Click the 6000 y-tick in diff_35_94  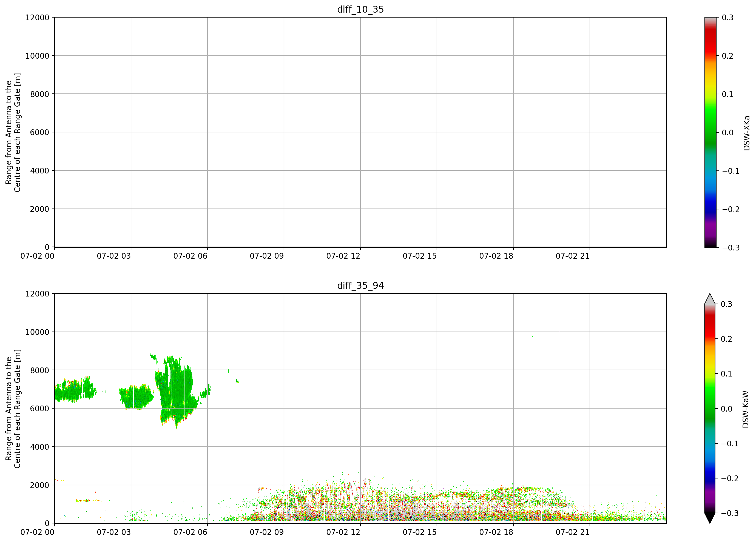[40, 408]
